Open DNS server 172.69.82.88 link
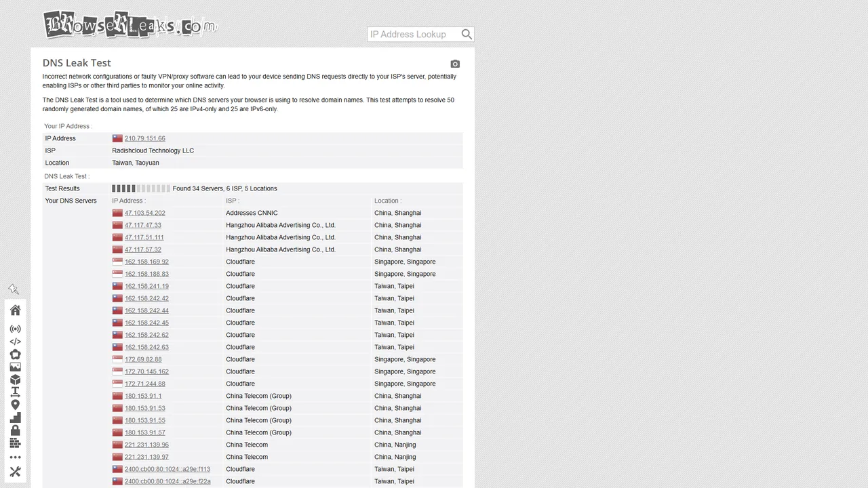The width and height of the screenshot is (868, 488). (x=143, y=359)
